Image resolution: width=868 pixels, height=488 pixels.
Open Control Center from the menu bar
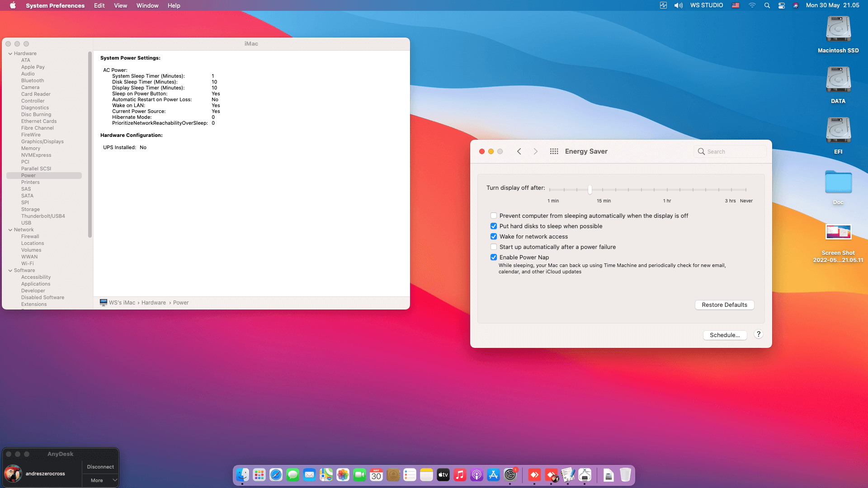[x=781, y=5]
